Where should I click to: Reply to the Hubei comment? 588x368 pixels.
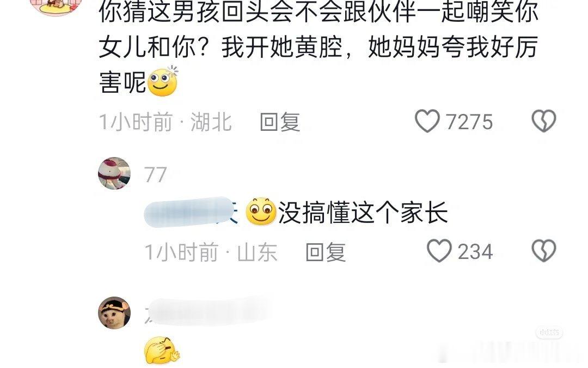tap(280, 122)
